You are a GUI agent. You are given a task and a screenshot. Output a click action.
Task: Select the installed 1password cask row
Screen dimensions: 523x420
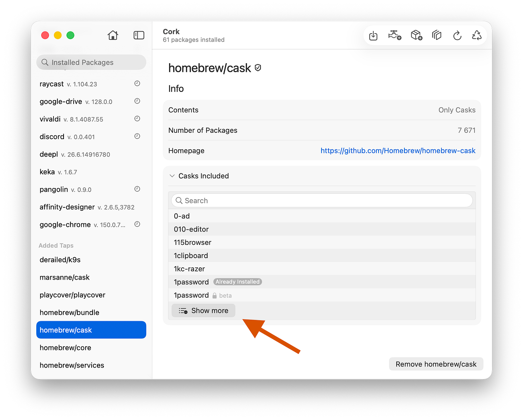pos(322,282)
